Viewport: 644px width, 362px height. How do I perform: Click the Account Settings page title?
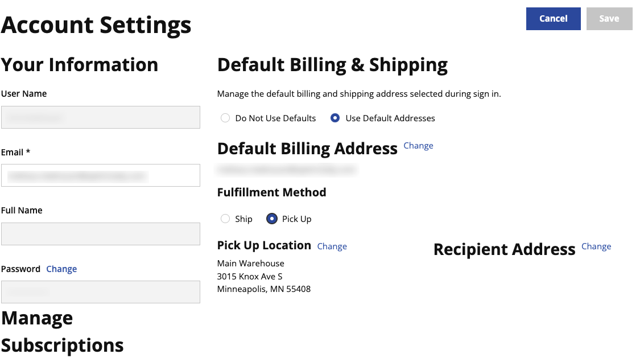point(96,25)
